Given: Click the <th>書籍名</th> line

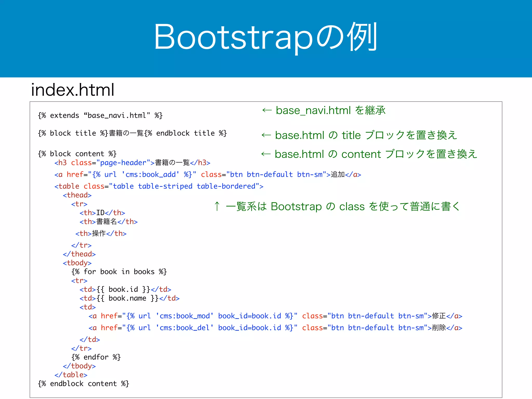Looking at the screenshot, I should [109, 222].
